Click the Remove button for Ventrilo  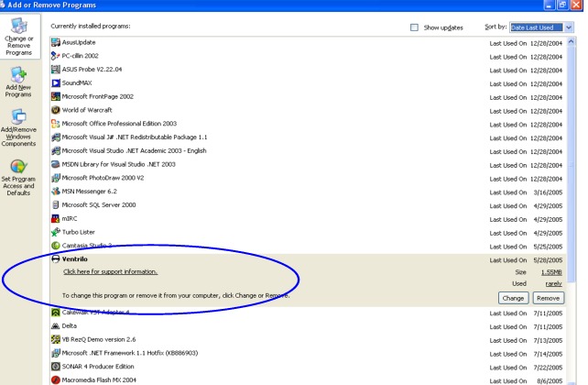[548, 298]
